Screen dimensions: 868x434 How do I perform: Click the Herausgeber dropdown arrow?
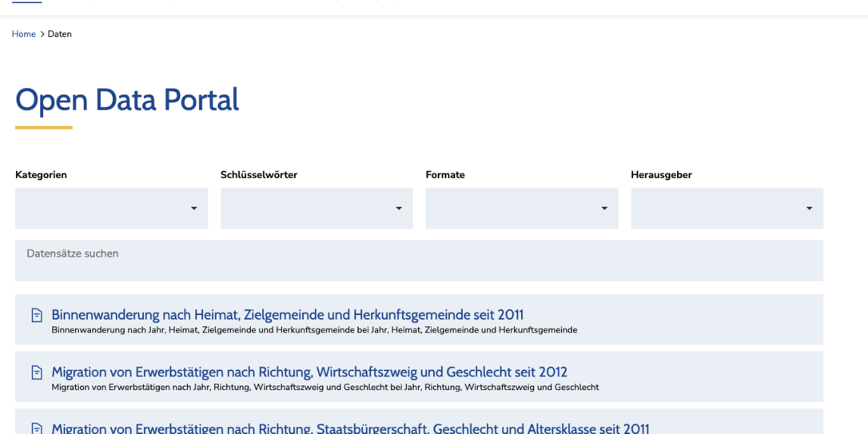click(809, 209)
